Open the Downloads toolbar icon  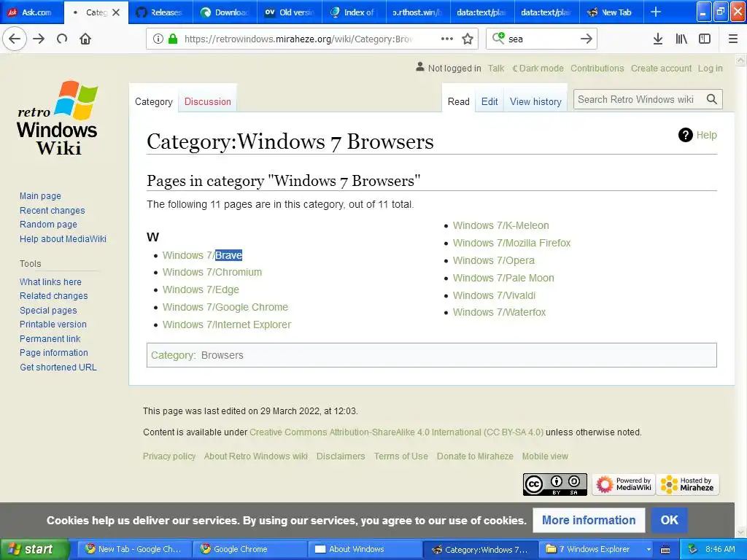(658, 39)
